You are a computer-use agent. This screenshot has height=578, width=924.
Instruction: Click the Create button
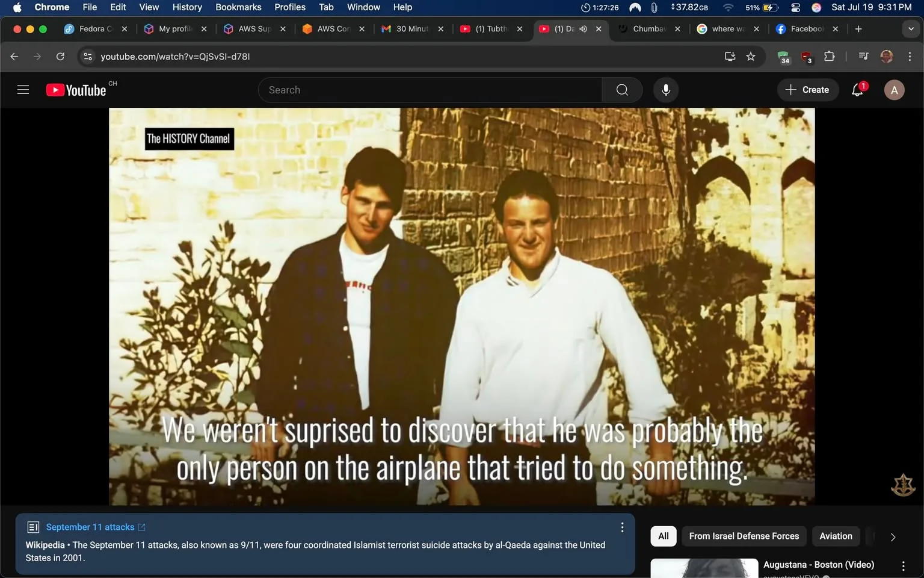click(807, 89)
